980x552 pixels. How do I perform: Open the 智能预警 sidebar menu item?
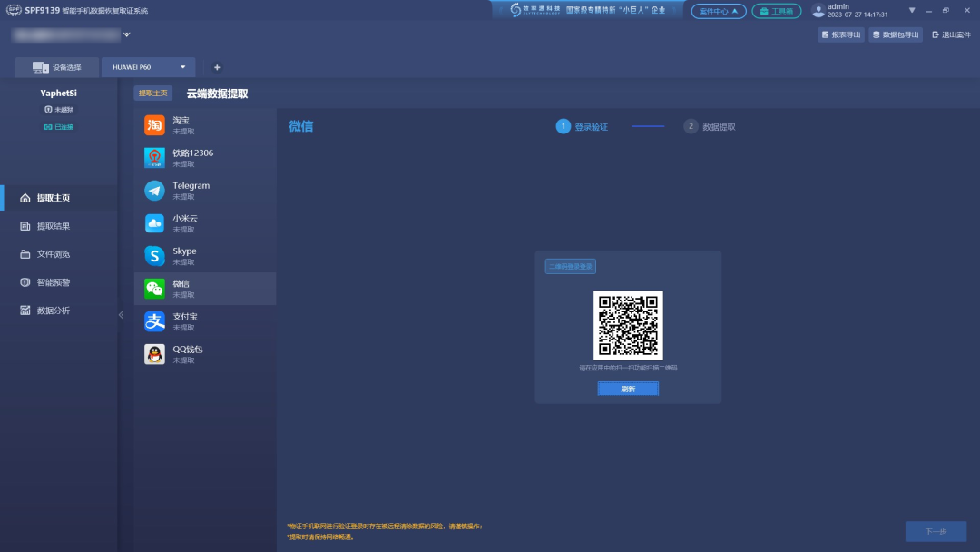tap(59, 282)
